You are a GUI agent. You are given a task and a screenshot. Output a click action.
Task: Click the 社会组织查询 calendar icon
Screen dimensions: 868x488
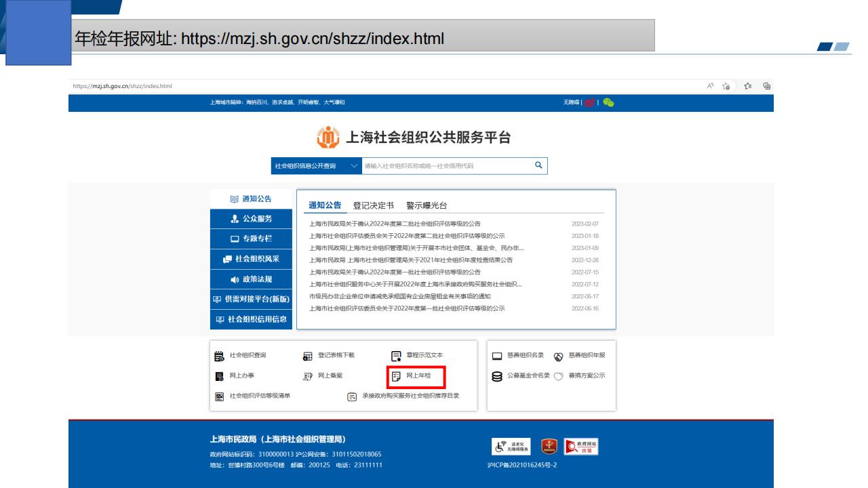218,355
